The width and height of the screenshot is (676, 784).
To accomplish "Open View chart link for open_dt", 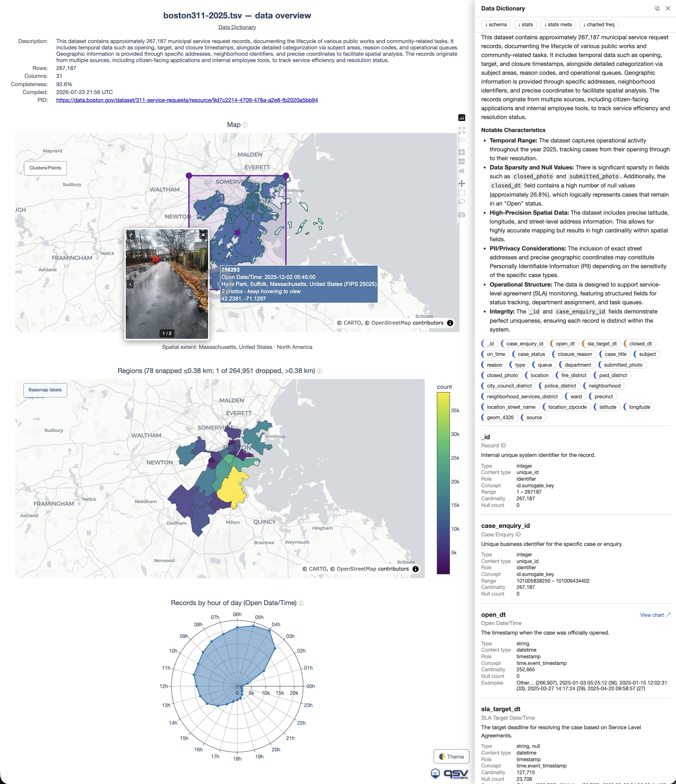I will pyautogui.click(x=655, y=615).
